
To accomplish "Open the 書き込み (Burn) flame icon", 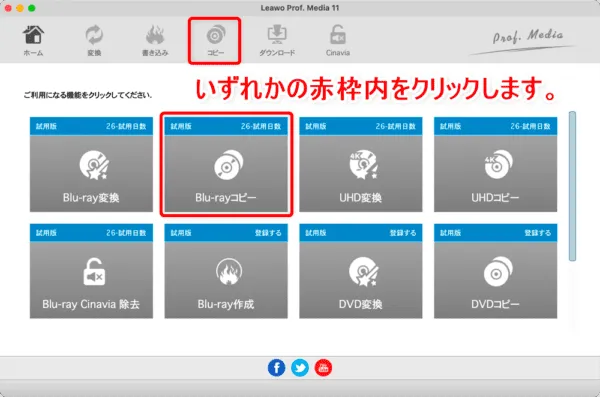I will click(x=155, y=41).
